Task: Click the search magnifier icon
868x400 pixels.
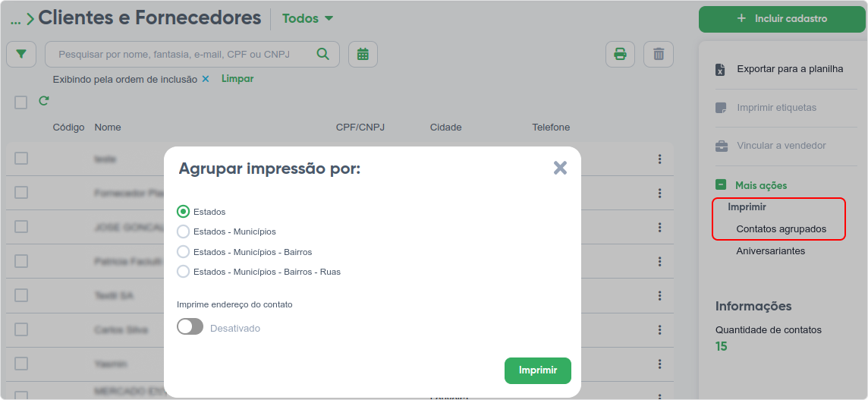Action: point(322,54)
